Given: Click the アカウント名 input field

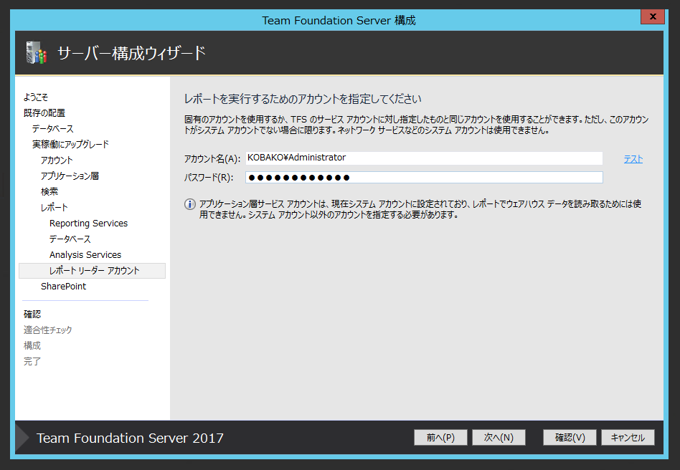Looking at the screenshot, I should [x=424, y=158].
